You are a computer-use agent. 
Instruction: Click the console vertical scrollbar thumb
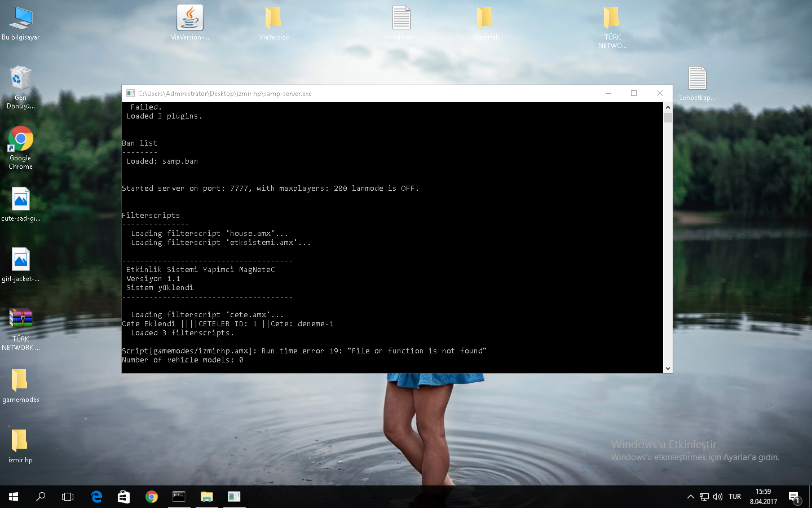[668, 118]
